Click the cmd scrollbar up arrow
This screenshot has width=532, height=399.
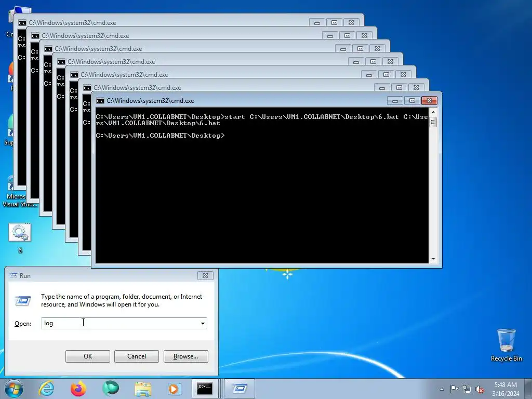433,112
